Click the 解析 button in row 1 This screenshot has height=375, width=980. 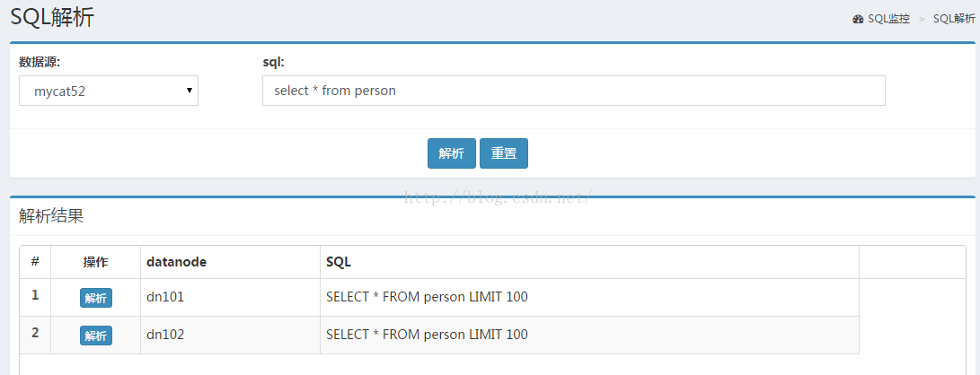pyautogui.click(x=95, y=298)
